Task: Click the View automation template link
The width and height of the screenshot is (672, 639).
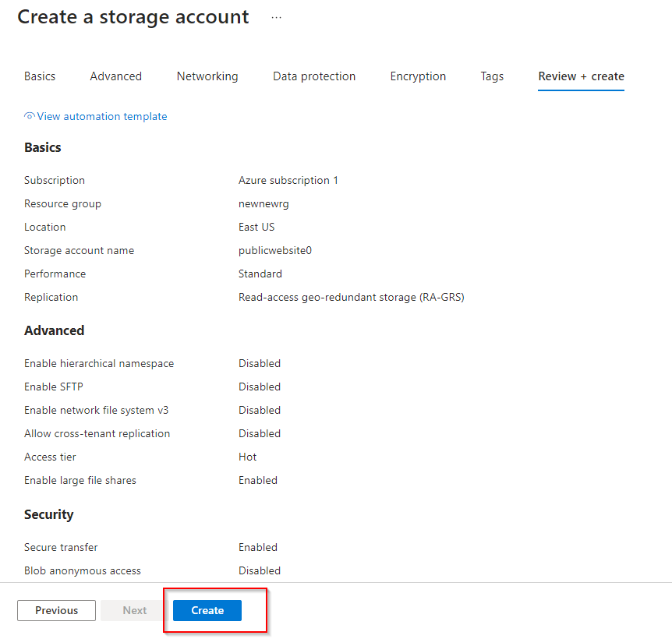Action: point(102,116)
